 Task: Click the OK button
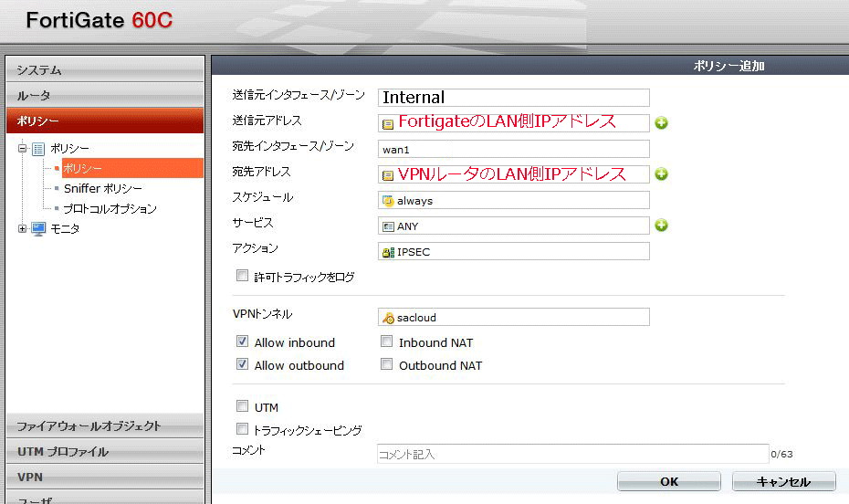pos(669,481)
